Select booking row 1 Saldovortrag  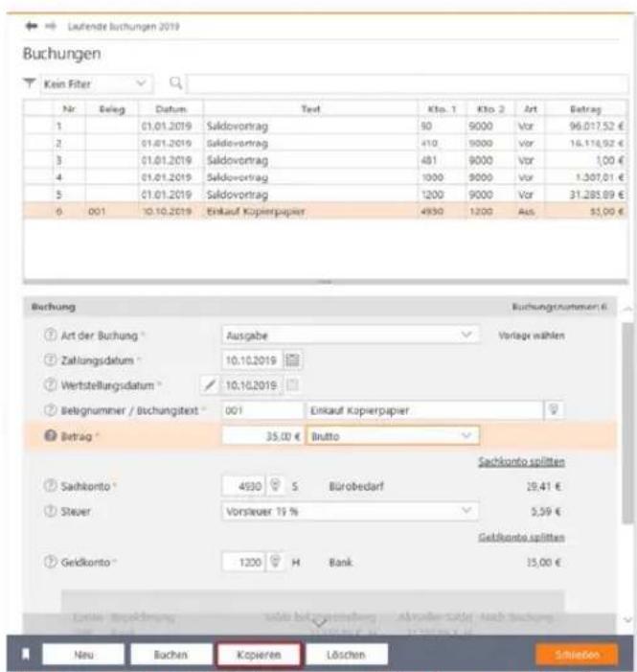coord(326,126)
